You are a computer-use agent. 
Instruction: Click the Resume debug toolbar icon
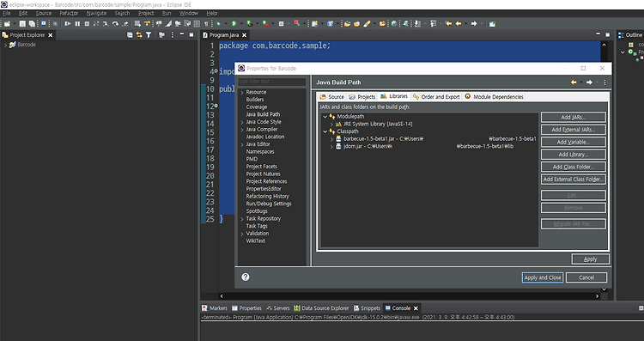point(68,24)
